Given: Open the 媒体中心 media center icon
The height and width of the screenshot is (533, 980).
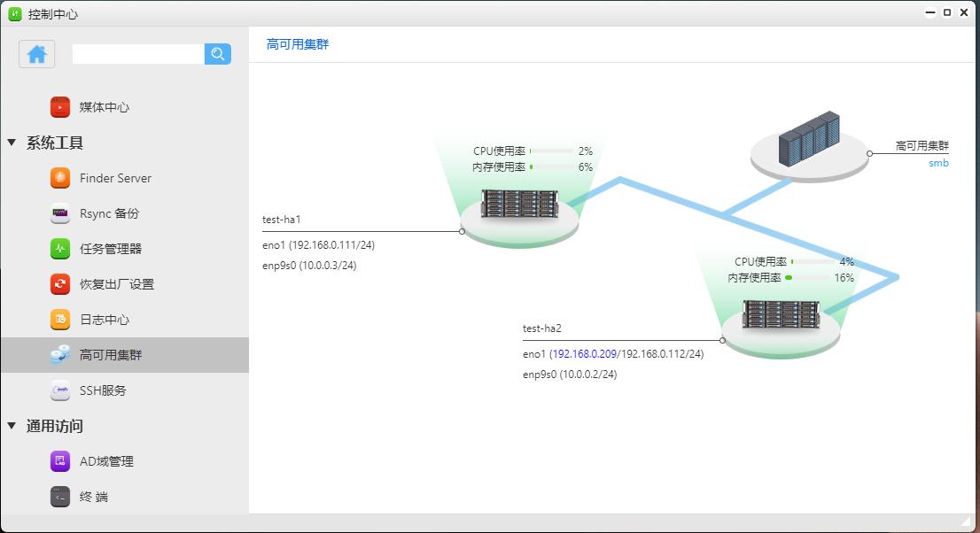Looking at the screenshot, I should 60,107.
